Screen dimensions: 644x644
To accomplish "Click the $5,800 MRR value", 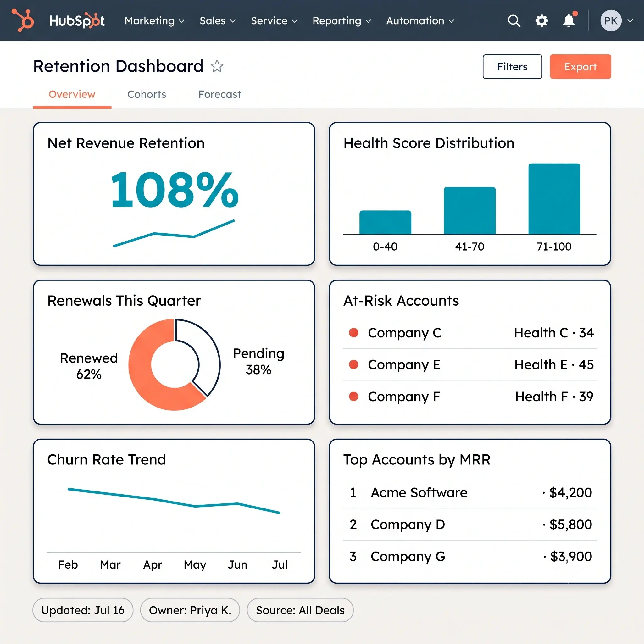I will 570,524.
